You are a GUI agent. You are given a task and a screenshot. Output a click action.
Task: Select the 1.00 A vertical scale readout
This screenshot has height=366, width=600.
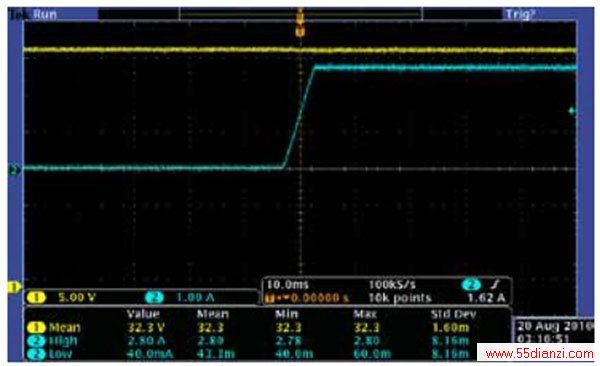point(195,297)
